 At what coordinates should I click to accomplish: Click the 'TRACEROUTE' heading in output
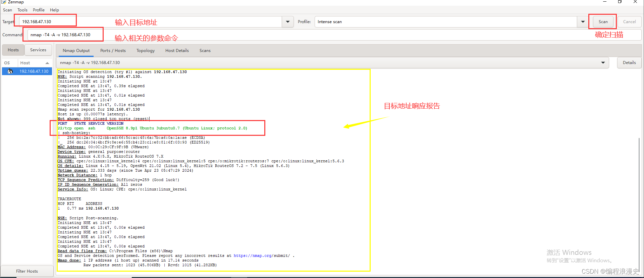coord(69,199)
